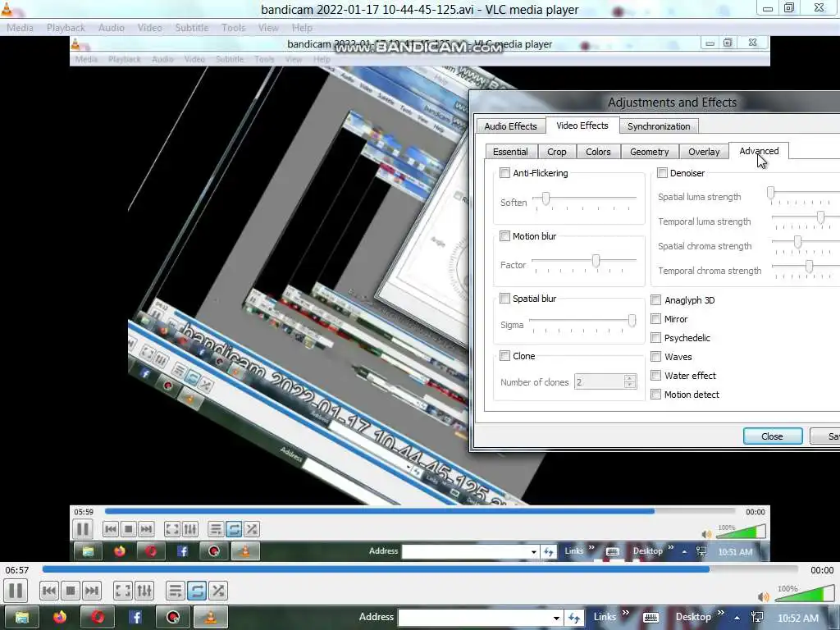Expand the Desktop toolbar chevron in taskbar

point(720,613)
